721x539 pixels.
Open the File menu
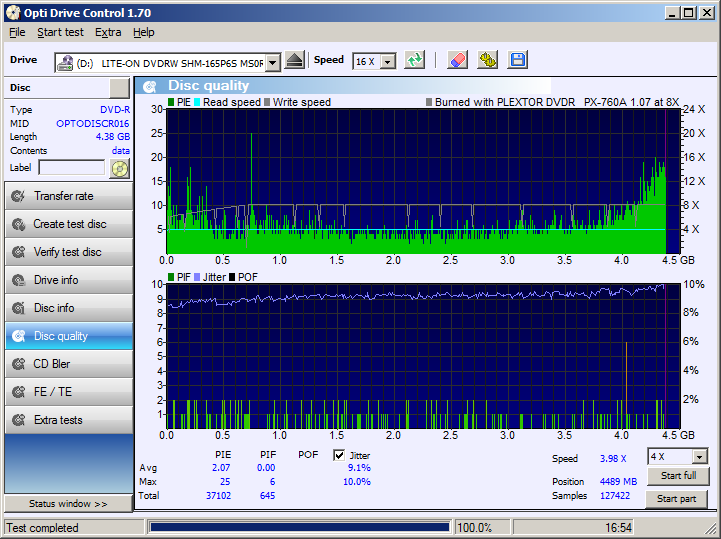point(17,32)
